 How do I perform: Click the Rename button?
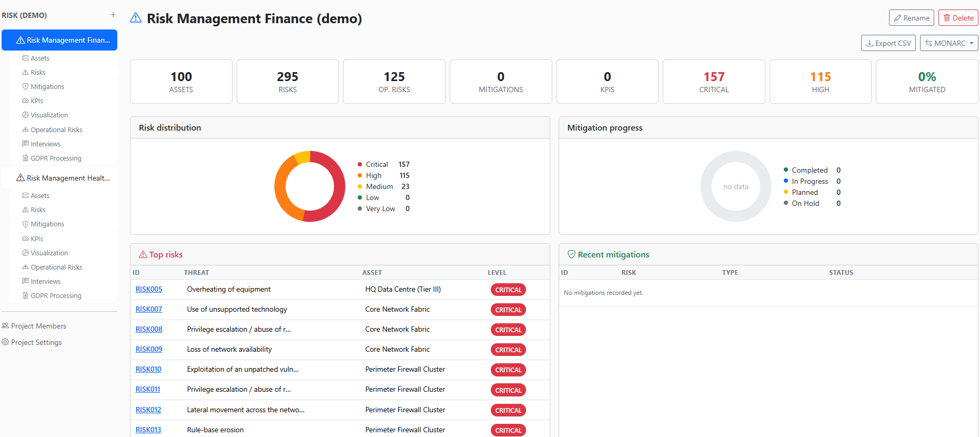point(912,18)
